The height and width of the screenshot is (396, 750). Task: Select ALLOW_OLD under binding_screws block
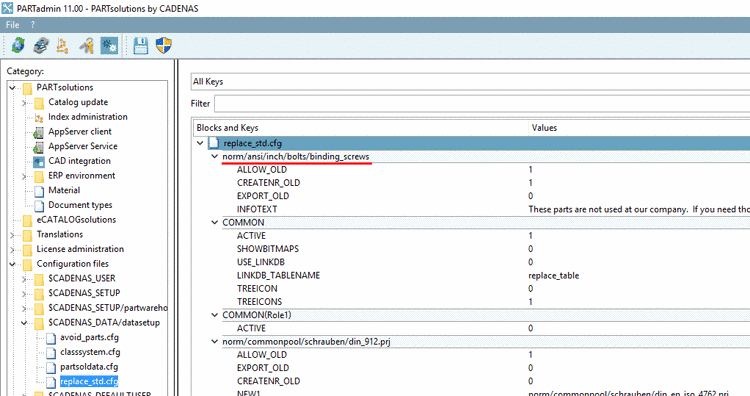pyautogui.click(x=262, y=169)
